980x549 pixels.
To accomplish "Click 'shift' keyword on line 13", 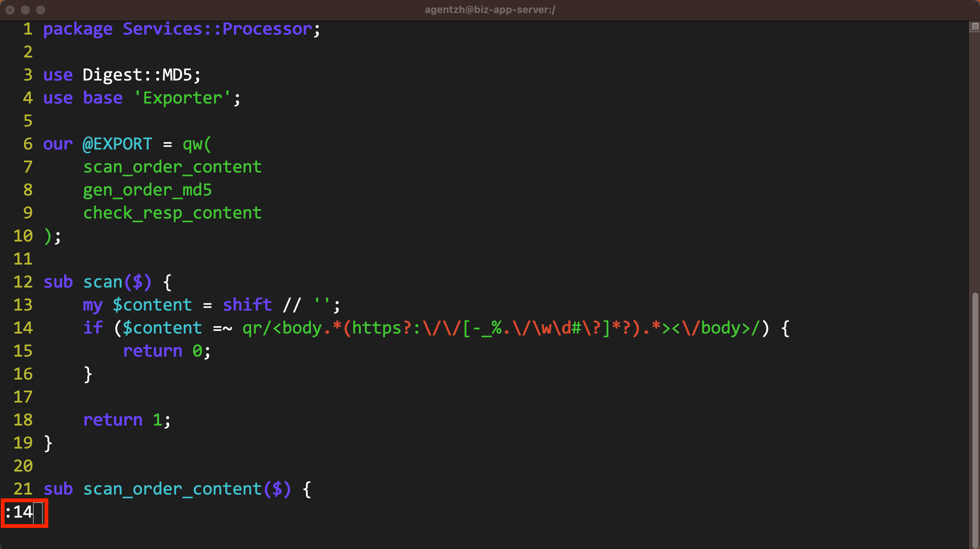I will pyautogui.click(x=247, y=305).
